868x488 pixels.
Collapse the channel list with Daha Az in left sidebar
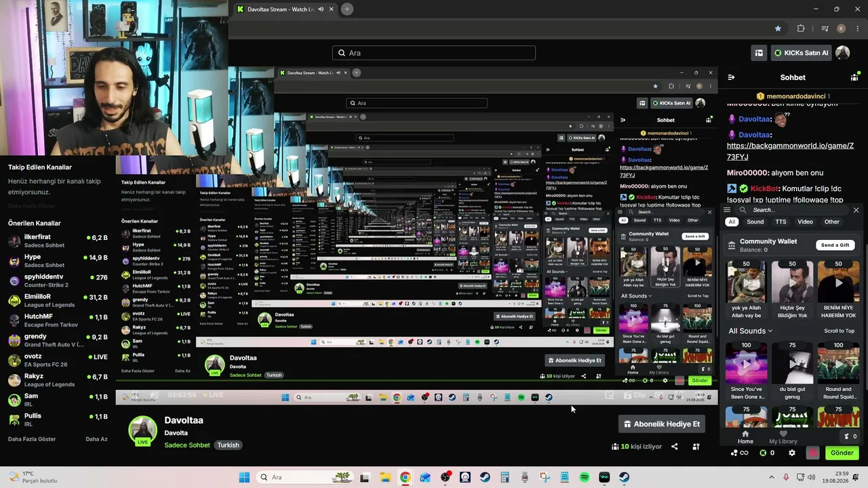tap(96, 439)
